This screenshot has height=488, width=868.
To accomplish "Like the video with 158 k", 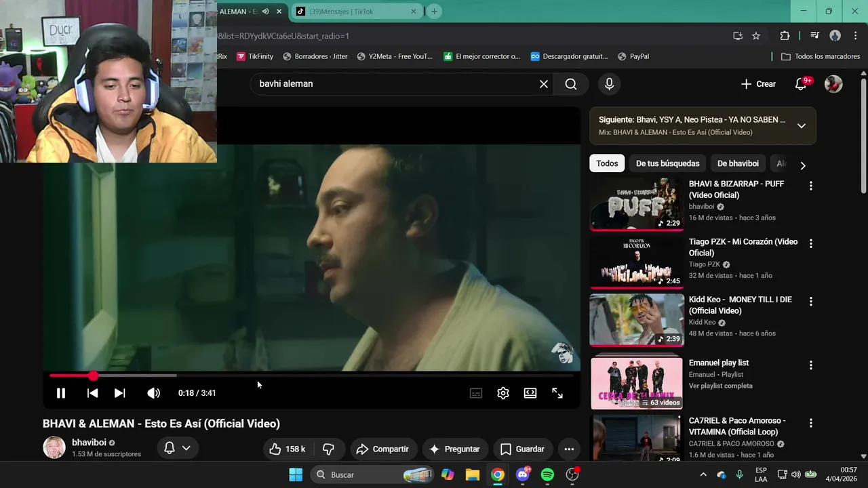I will pyautogui.click(x=288, y=449).
